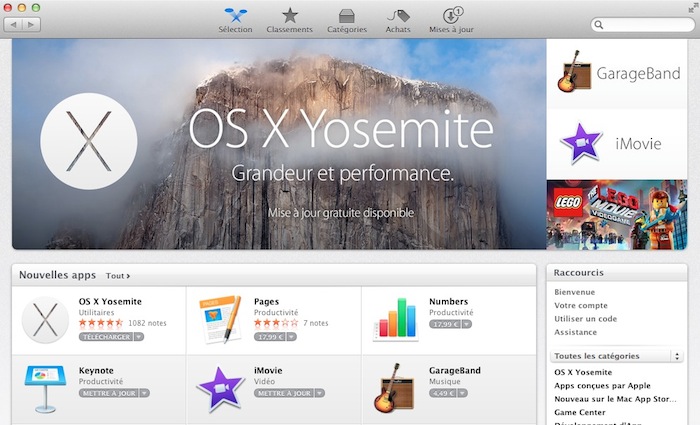Show all Nouvelles apps via Tout

click(117, 276)
